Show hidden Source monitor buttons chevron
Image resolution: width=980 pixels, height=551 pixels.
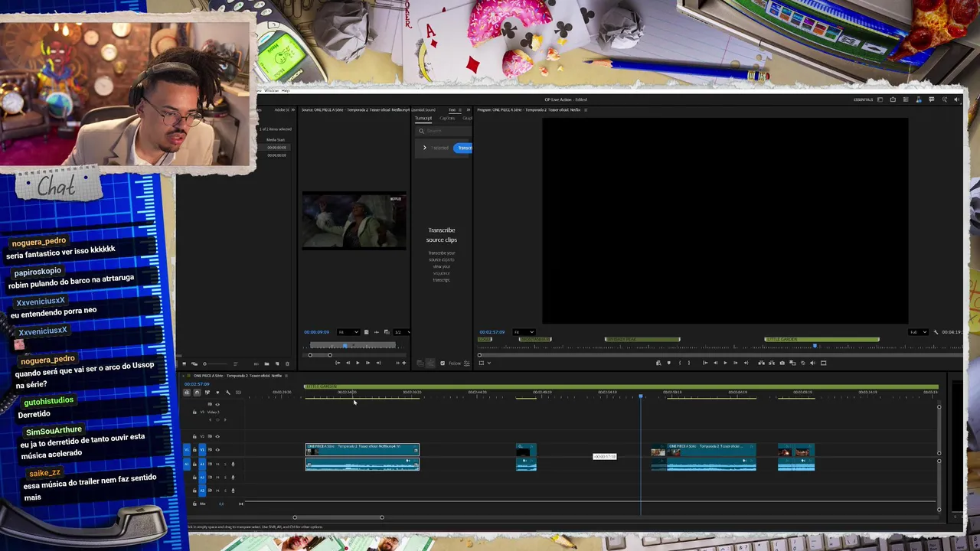pos(397,363)
